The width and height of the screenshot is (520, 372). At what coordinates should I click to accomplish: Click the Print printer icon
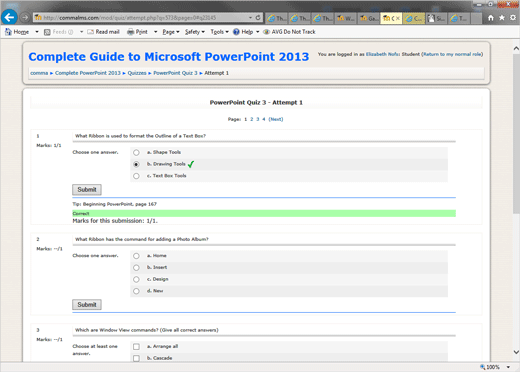pyautogui.click(x=131, y=32)
